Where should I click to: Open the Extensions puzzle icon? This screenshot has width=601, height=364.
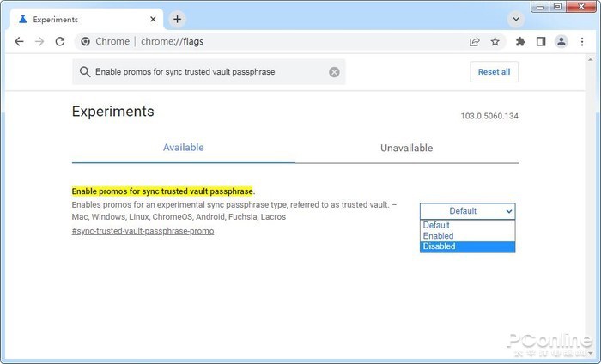pos(520,41)
